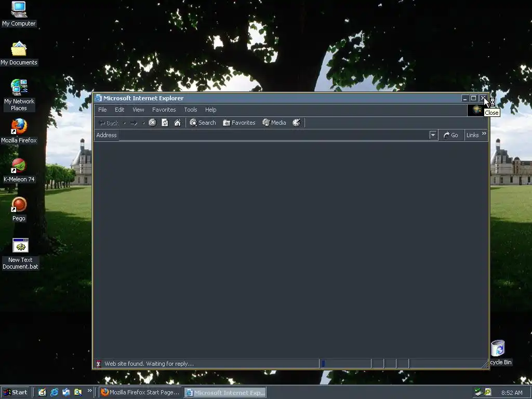Maximize the Internet Explorer window
The width and height of the screenshot is (532, 399).
[474, 98]
